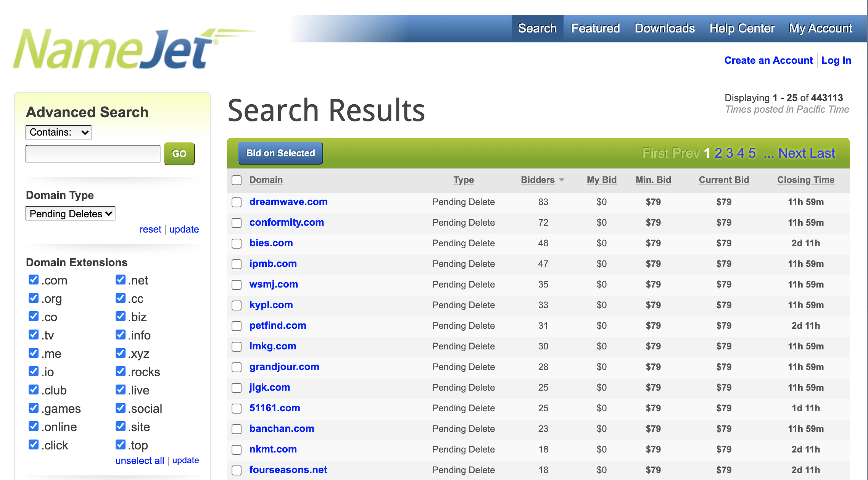
Task: Click the Last page link
Action: [822, 153]
